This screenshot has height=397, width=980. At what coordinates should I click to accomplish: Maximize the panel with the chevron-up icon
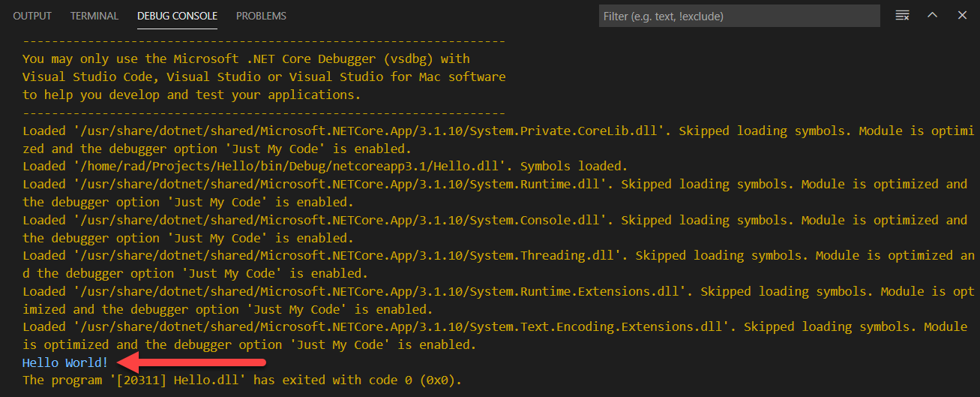point(932,16)
